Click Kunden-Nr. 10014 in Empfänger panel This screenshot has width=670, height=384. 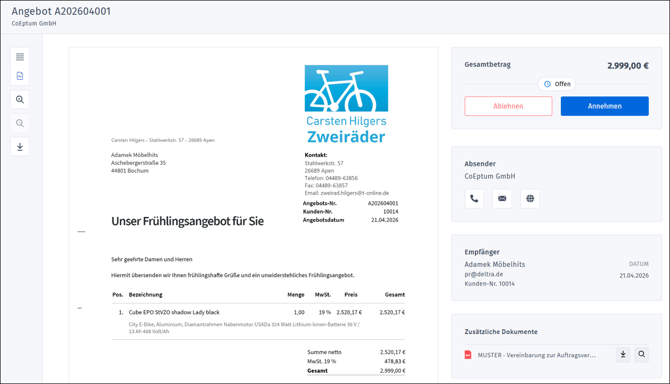click(x=489, y=284)
